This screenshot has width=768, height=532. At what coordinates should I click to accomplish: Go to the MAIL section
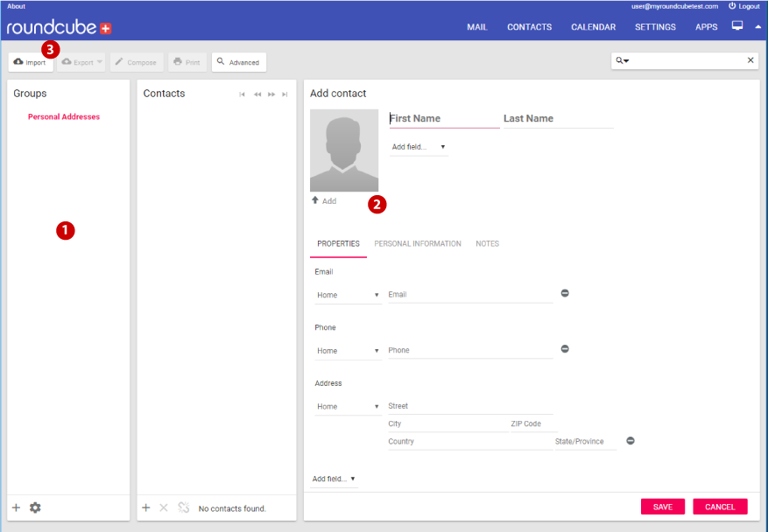(477, 27)
